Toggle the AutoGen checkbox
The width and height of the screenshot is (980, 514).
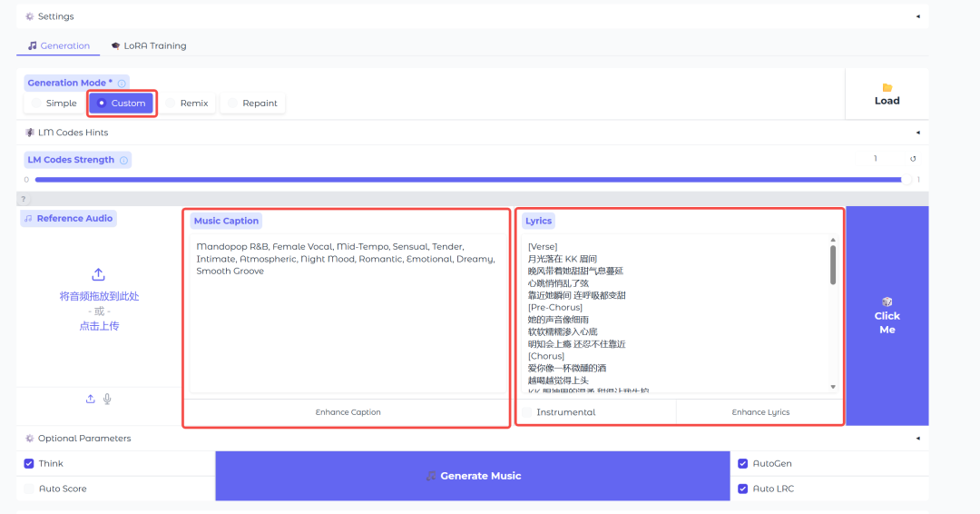tap(742, 463)
